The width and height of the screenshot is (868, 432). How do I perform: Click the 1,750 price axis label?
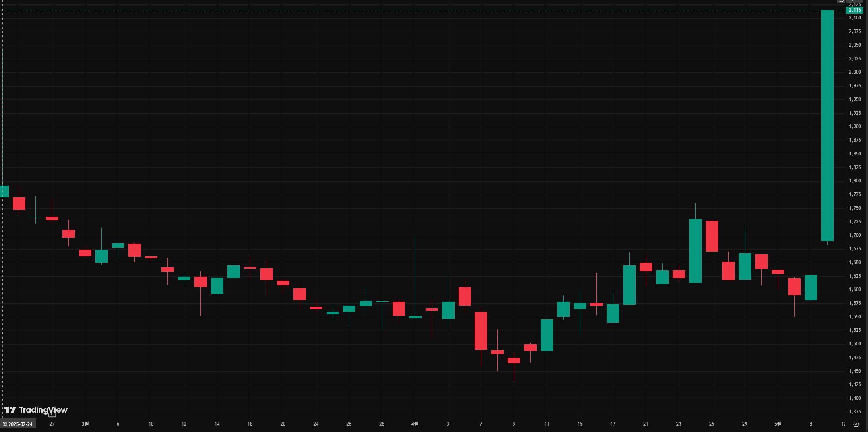pos(855,208)
